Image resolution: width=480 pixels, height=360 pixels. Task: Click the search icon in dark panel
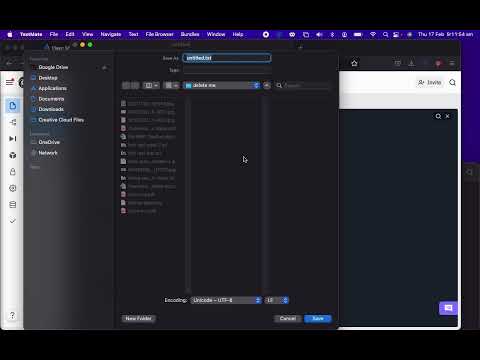click(438, 116)
